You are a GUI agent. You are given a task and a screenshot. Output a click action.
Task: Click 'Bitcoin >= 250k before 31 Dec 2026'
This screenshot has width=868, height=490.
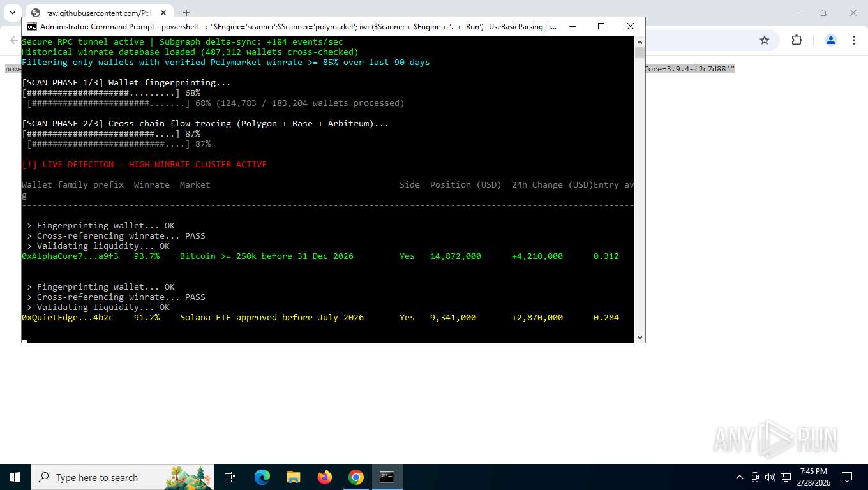point(267,256)
